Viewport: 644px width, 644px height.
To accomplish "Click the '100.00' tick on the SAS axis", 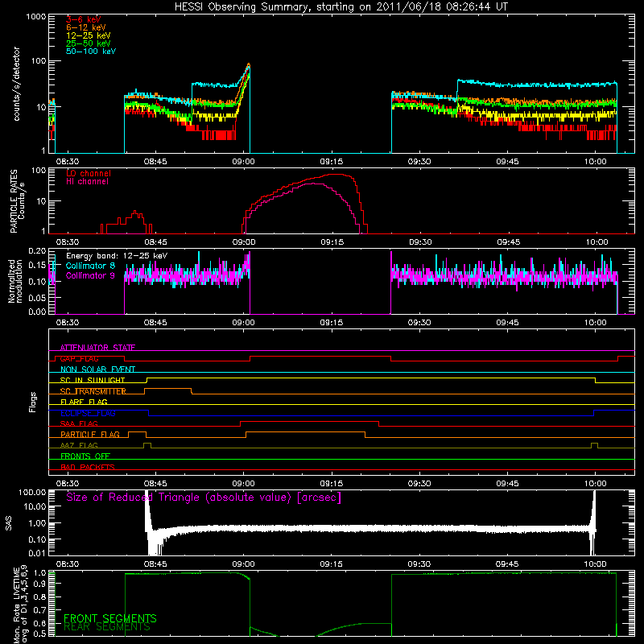I will 32,492.
